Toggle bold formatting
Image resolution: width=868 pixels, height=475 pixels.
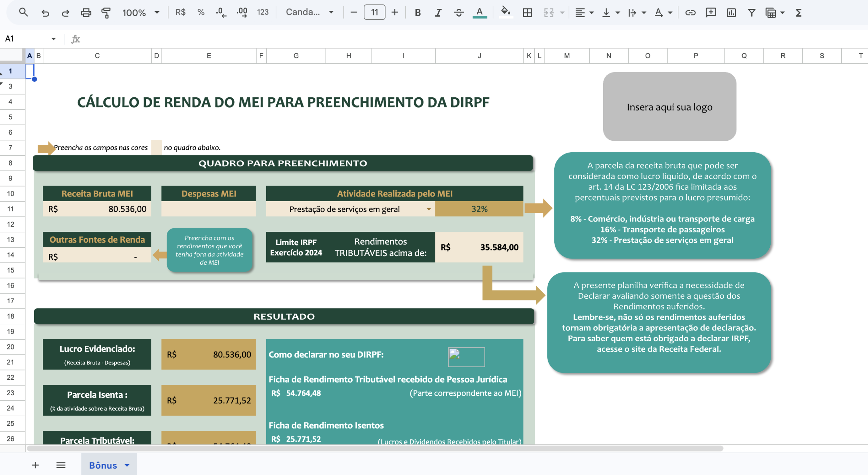(x=418, y=13)
